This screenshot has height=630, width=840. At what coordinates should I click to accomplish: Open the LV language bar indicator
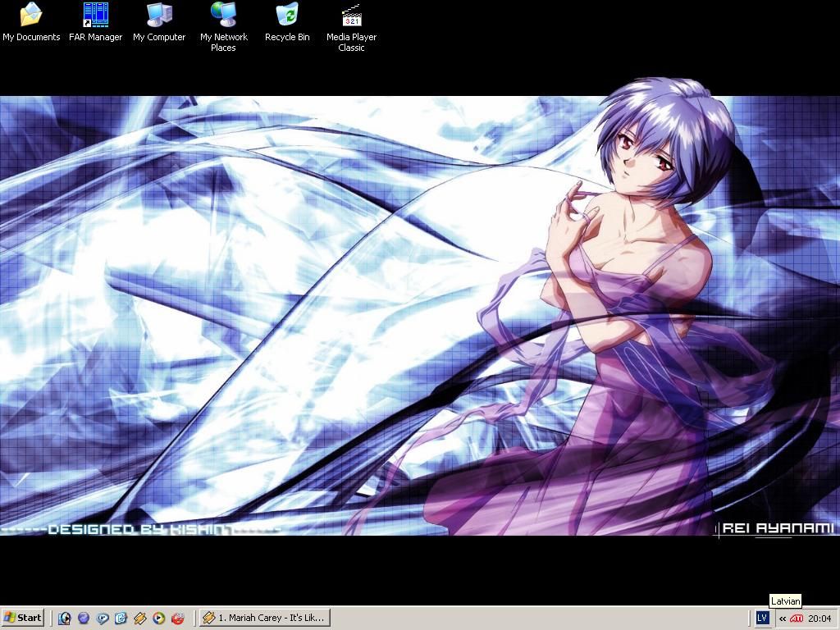tap(762, 618)
